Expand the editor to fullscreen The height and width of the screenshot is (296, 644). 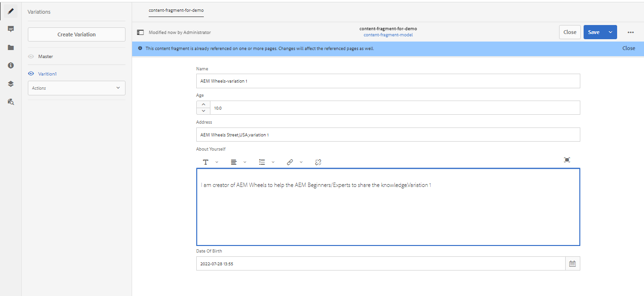click(x=567, y=160)
